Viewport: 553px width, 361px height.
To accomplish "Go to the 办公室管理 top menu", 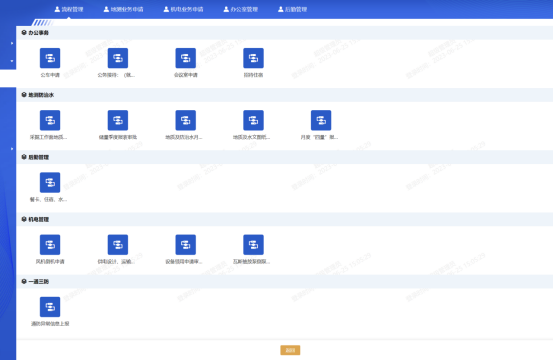I will (241, 9).
